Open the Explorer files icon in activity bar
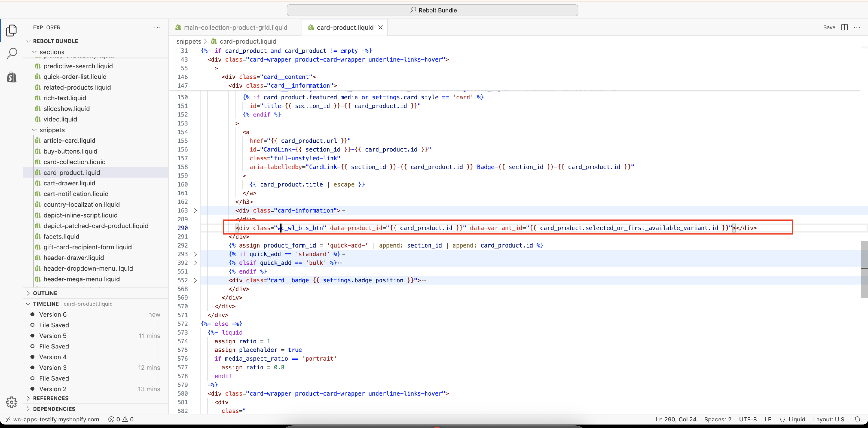The width and height of the screenshot is (868, 428). (x=12, y=30)
